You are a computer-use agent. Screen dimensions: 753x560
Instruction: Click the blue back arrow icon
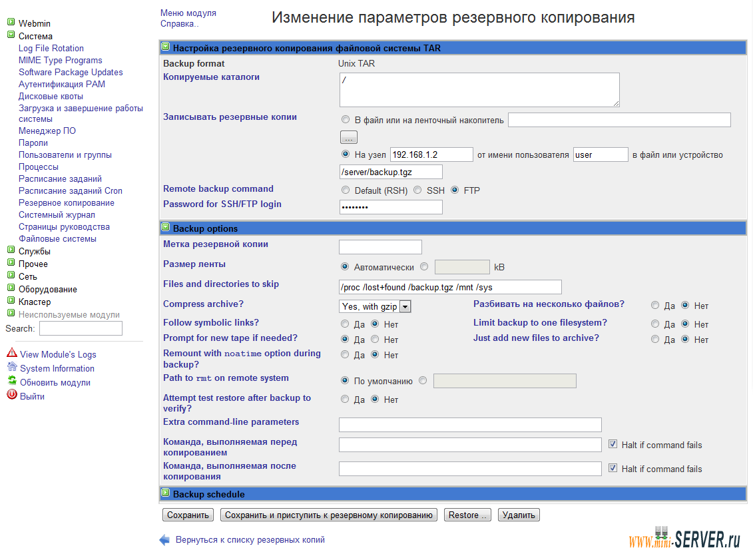[x=164, y=540]
